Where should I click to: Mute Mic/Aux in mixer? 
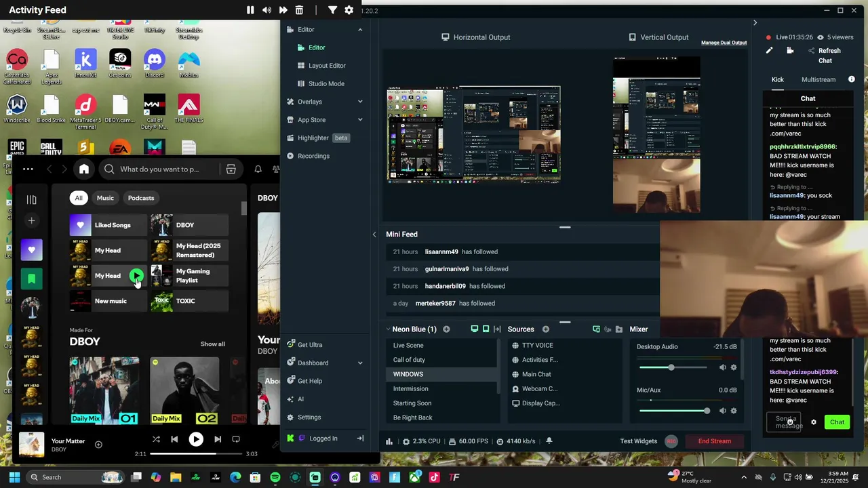(x=722, y=411)
